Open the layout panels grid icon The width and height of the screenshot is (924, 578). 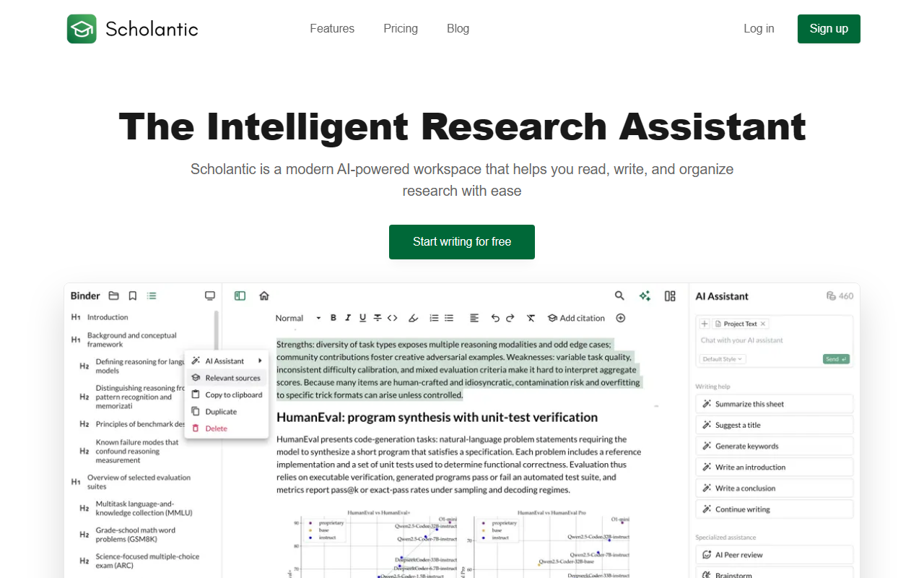point(670,296)
